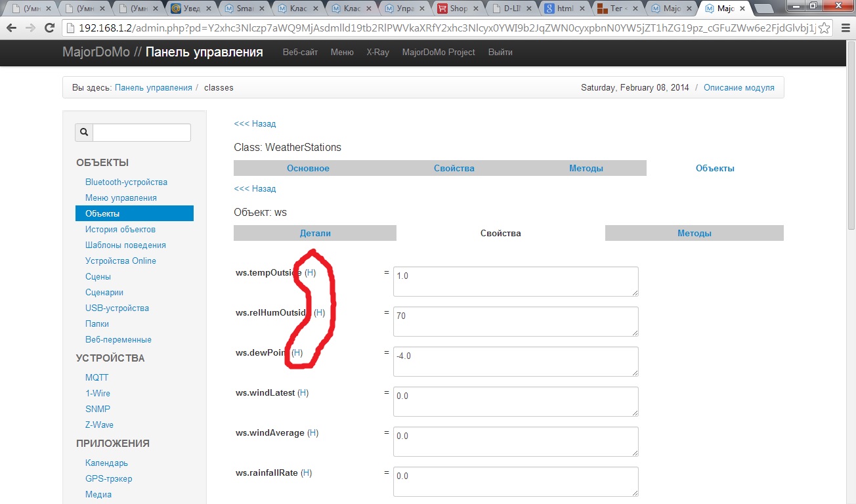Open Календарь in the sidebar
The width and height of the screenshot is (856, 504).
pyautogui.click(x=106, y=463)
